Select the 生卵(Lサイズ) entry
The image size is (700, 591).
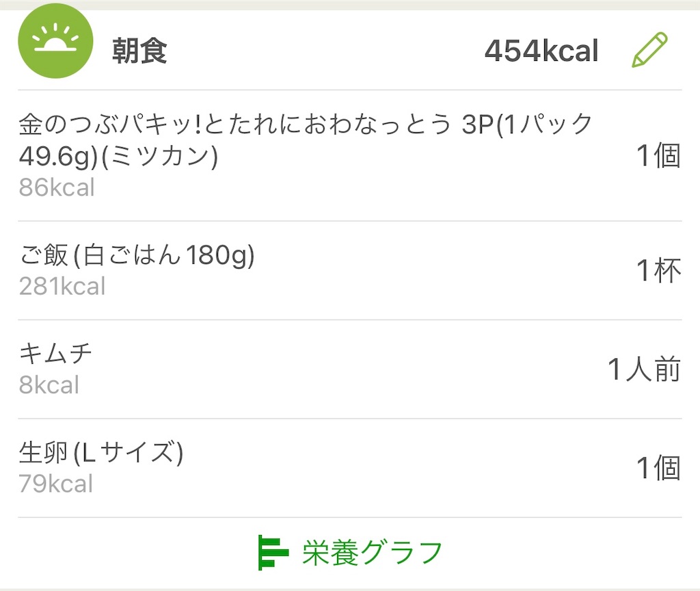click(x=350, y=468)
